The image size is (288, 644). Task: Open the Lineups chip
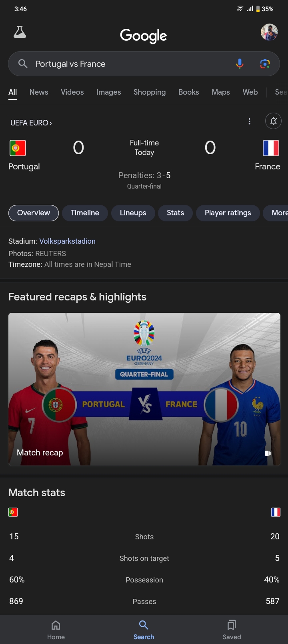(133, 213)
